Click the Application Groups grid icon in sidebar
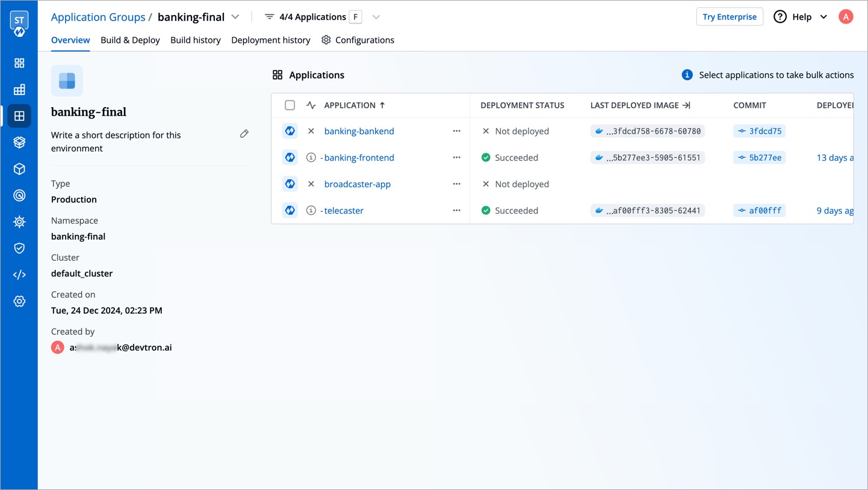 (19, 116)
